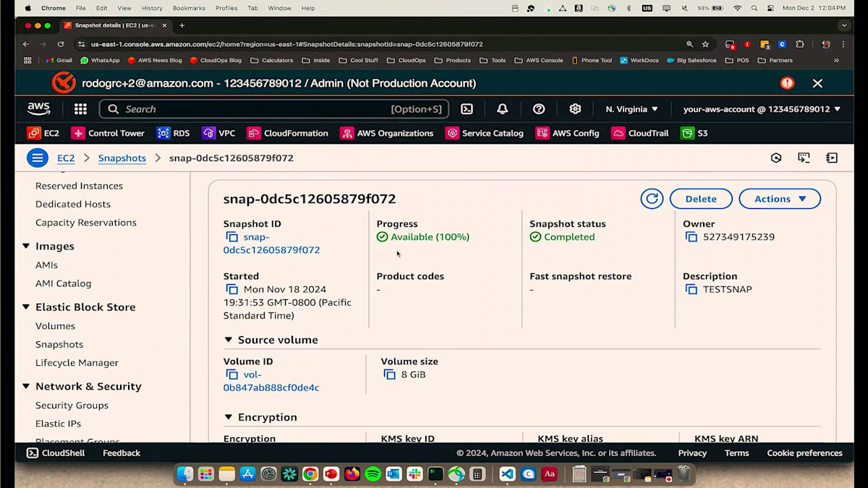Screen dimensions: 868x488
Task: Click the Chrome address bar URL
Action: click(286, 44)
